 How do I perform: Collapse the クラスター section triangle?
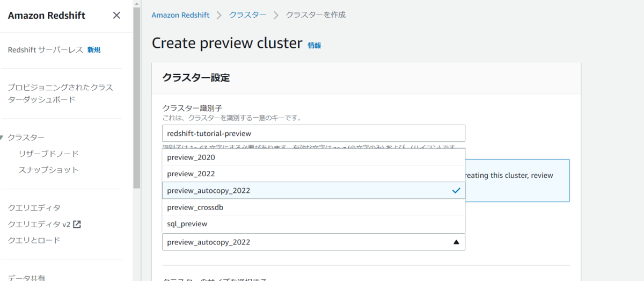click(2, 138)
